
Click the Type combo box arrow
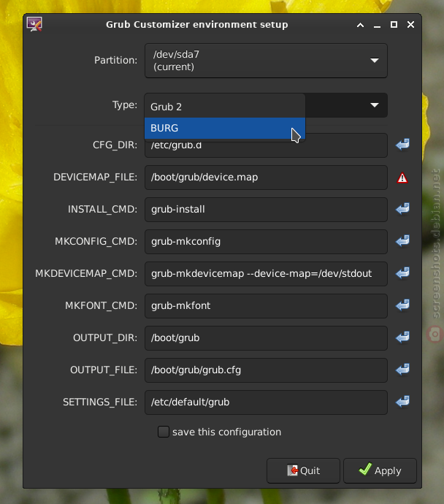click(x=375, y=105)
